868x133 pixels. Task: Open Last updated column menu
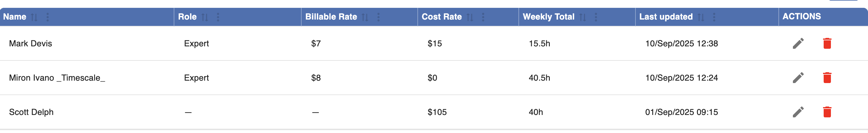[714, 17]
